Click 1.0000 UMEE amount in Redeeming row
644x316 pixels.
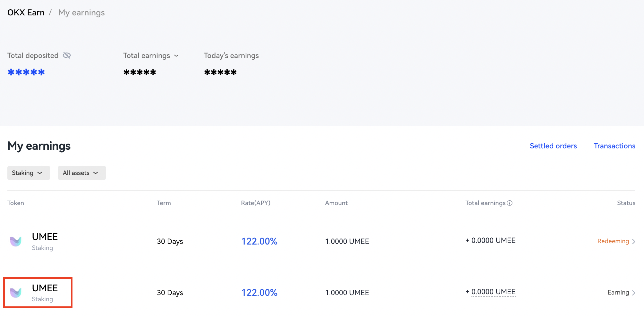pyautogui.click(x=347, y=241)
